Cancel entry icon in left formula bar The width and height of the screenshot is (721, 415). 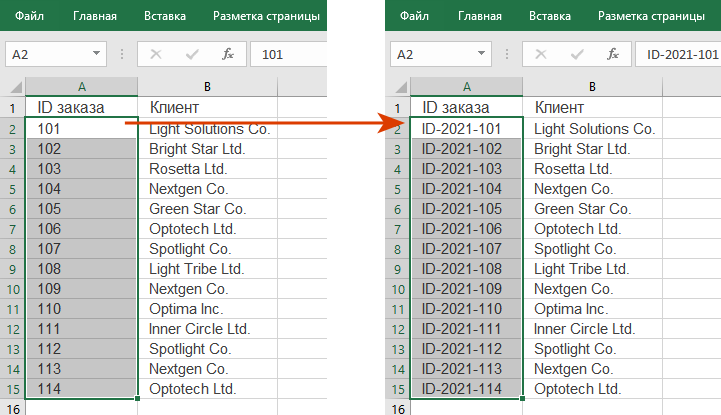(x=156, y=54)
